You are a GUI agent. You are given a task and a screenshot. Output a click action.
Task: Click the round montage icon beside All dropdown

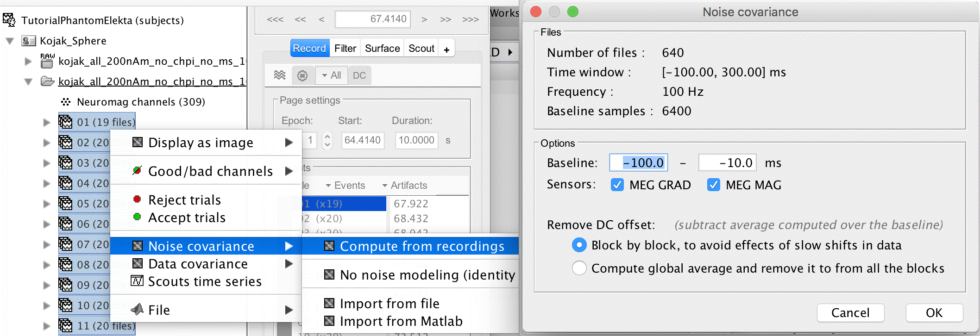coord(302,75)
